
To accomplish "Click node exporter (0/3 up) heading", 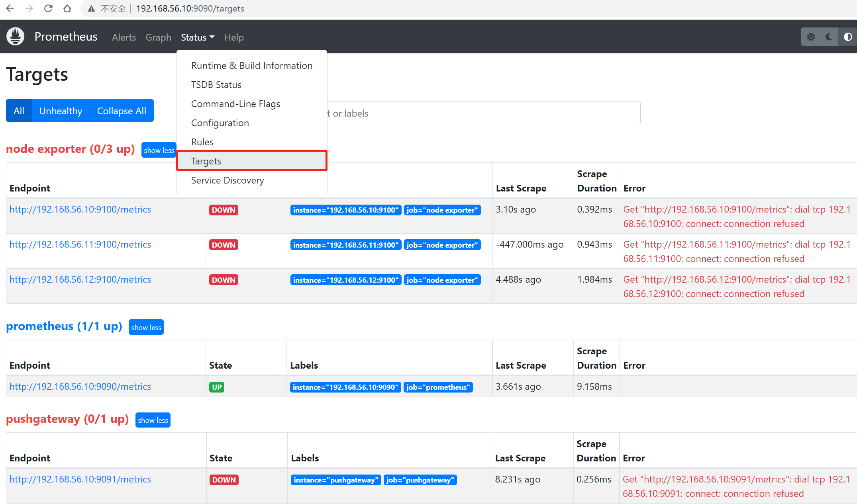I will (71, 149).
